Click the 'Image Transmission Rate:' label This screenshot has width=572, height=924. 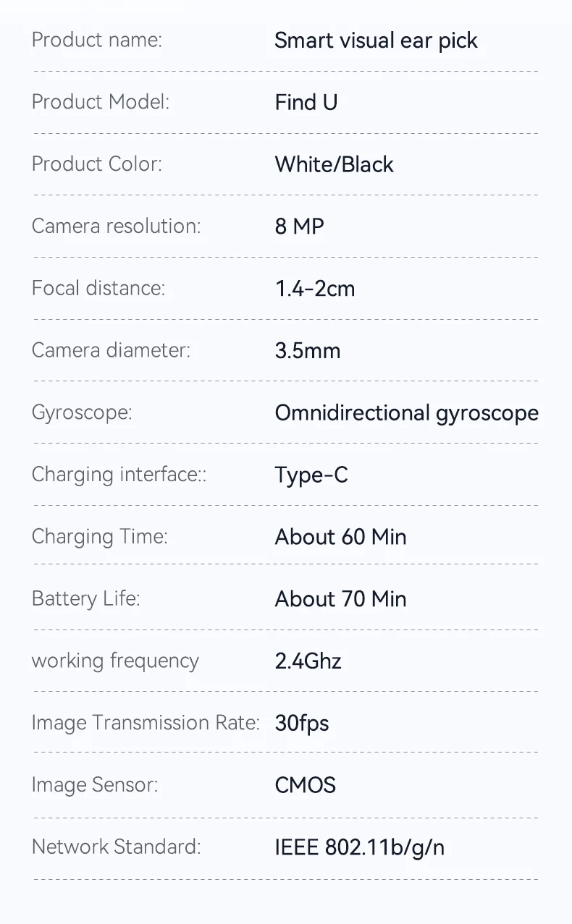[x=146, y=723]
